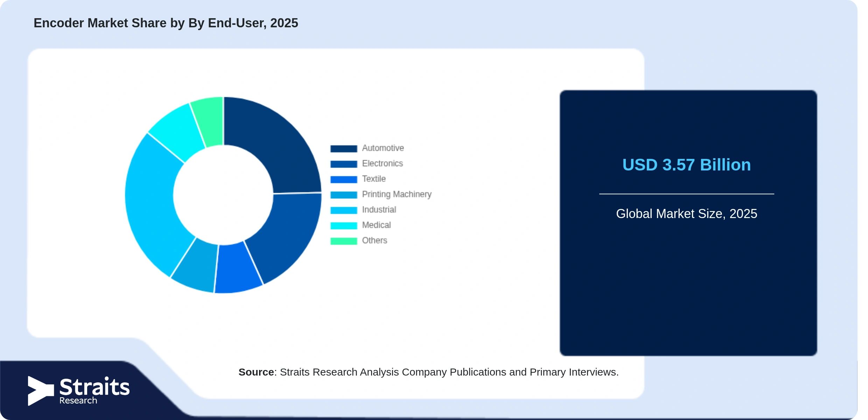Click the Electronics legend color swatch
The width and height of the screenshot is (868, 420).
344,164
